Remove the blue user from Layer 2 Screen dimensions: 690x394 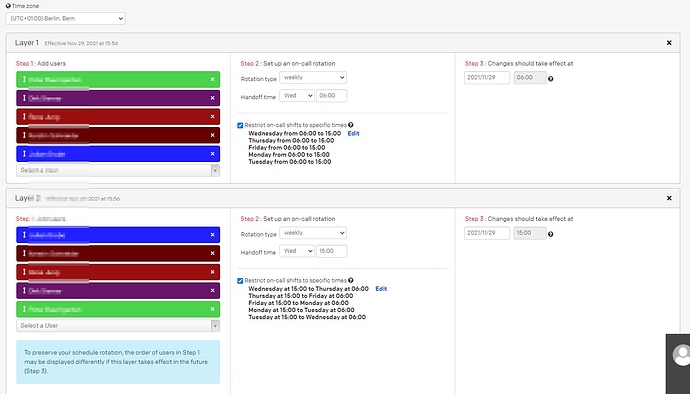213,235
